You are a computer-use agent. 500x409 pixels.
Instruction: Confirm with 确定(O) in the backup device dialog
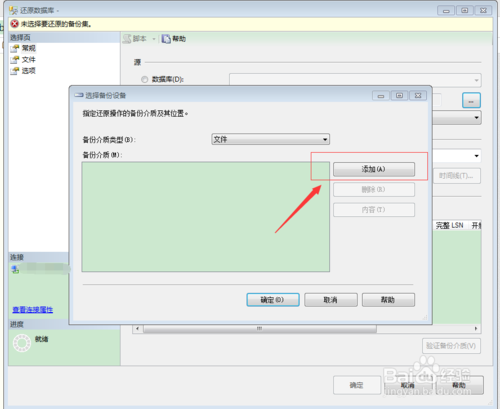click(273, 300)
